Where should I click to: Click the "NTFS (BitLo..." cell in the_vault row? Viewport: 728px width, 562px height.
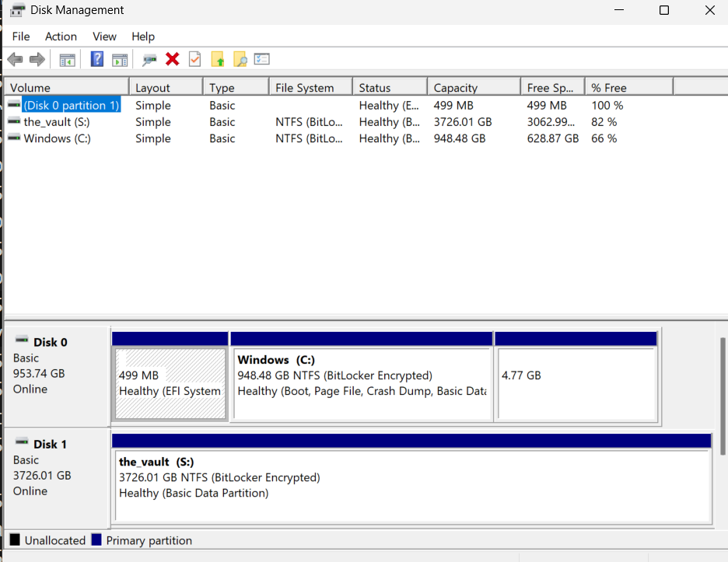(x=309, y=122)
